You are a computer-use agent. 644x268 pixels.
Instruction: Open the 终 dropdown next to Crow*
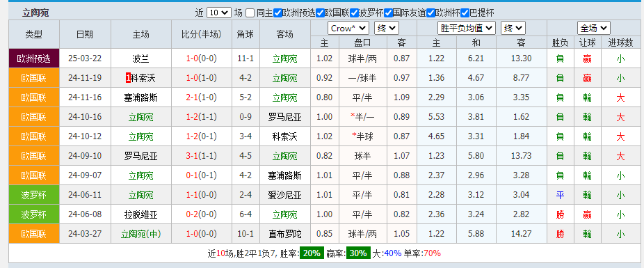click(x=387, y=28)
